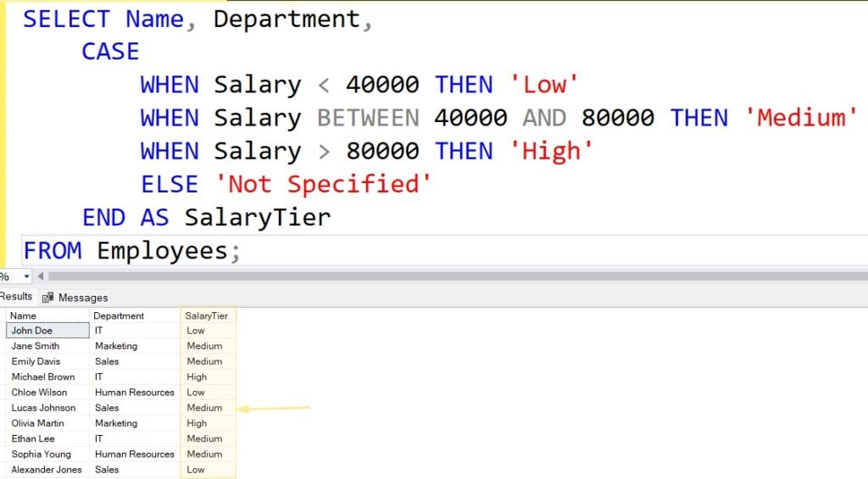
Task: Place cursor on CASE keyword in editor
Action: [x=110, y=52]
